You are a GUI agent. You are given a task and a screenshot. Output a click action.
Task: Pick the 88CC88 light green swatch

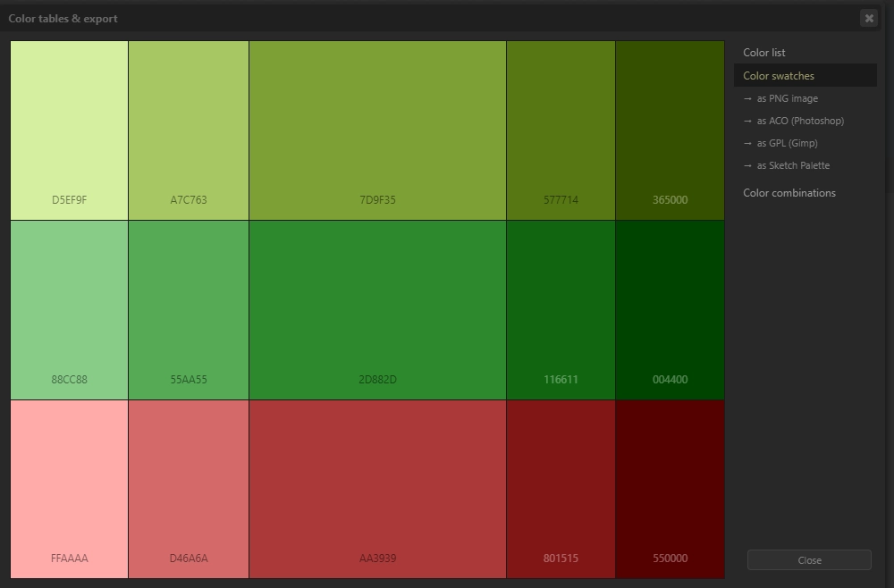pos(70,310)
